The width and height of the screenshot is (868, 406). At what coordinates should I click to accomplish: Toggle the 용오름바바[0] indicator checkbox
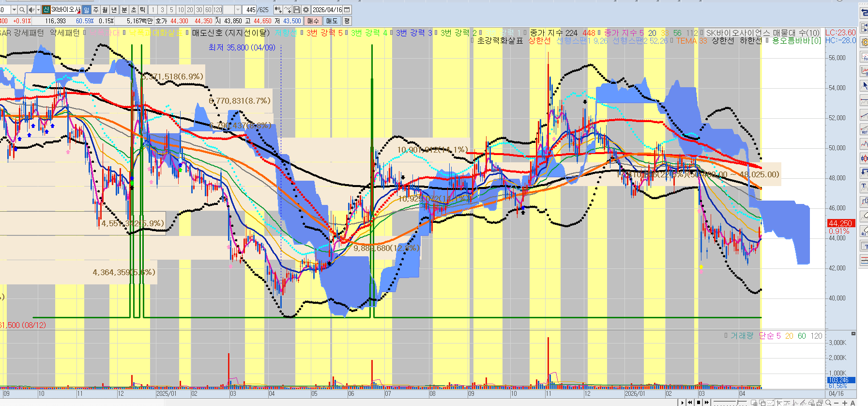click(x=768, y=41)
